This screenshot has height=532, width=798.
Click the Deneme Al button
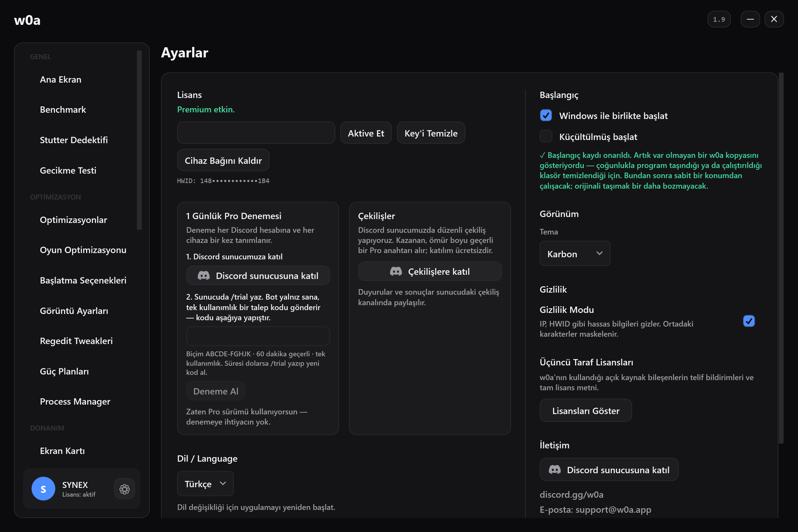(216, 391)
